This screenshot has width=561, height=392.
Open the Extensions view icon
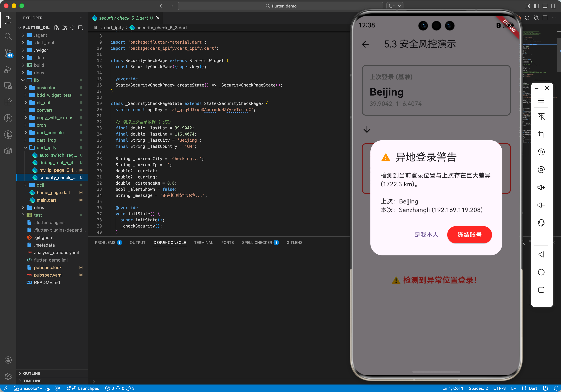[8, 102]
